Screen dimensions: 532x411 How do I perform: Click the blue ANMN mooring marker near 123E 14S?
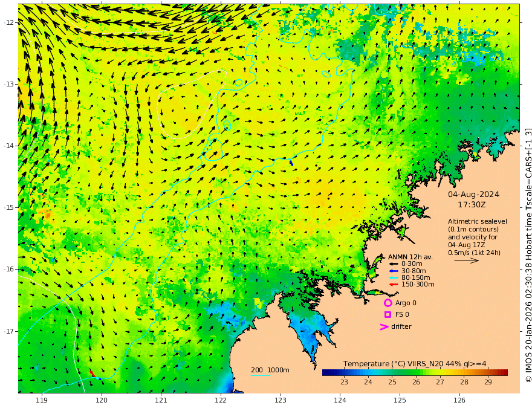291,163
